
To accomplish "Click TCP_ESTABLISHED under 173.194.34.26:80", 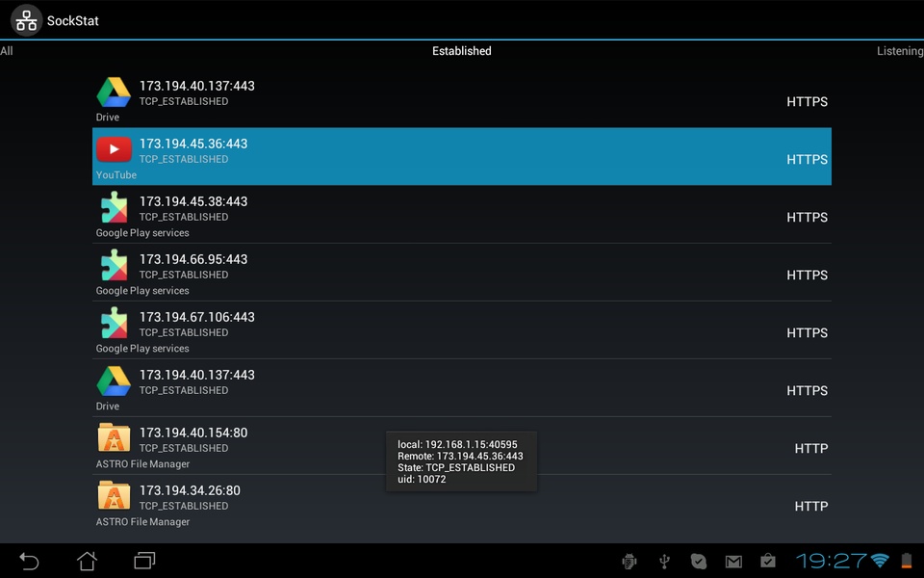I will [183, 506].
